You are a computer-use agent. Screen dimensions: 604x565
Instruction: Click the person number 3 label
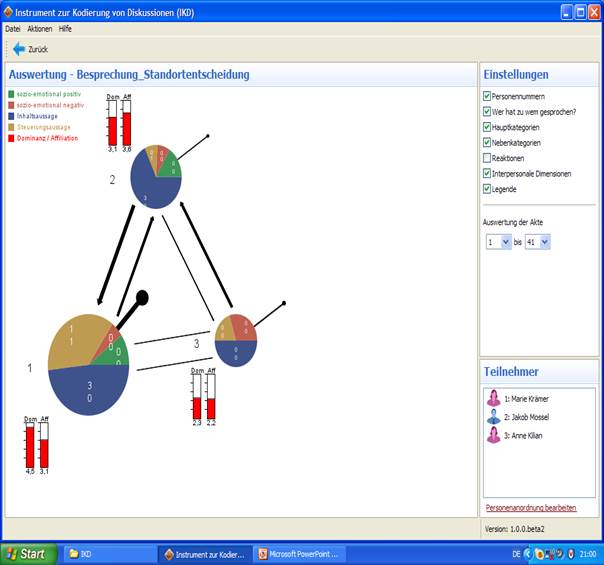point(196,344)
